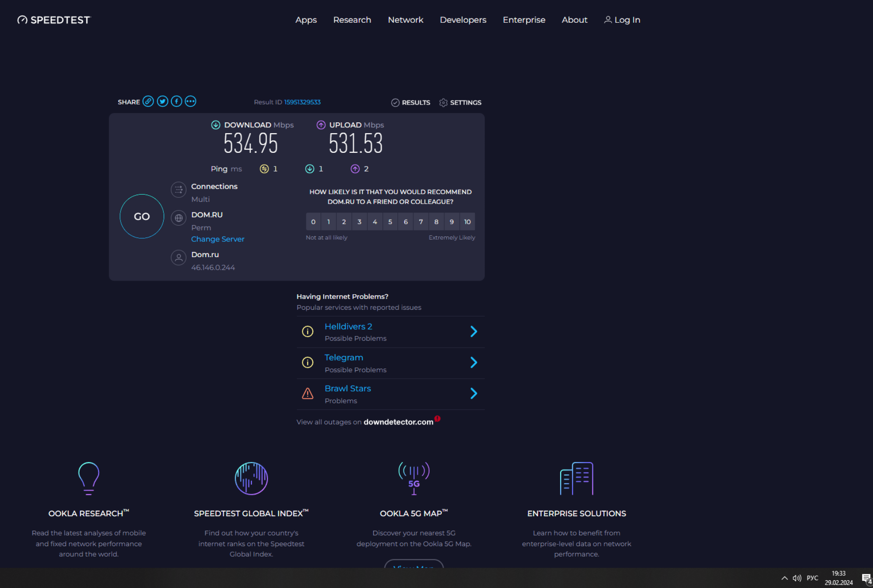Rate recommendation score 5
This screenshot has height=588, width=873.
pos(390,222)
